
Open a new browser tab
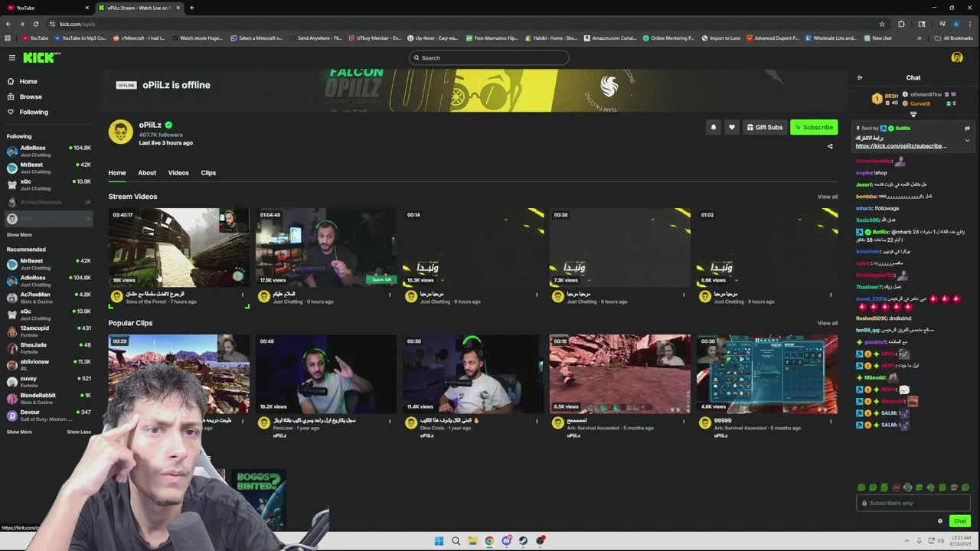tap(191, 8)
